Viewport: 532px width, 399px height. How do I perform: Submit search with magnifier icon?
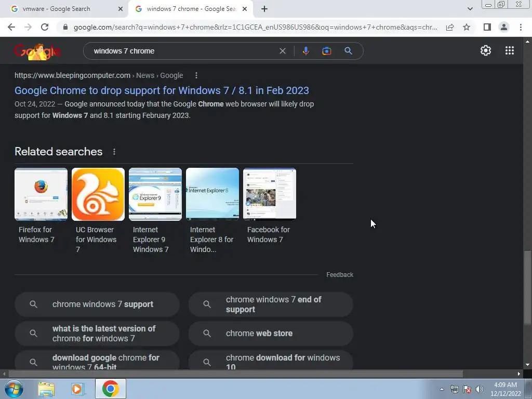coord(349,51)
